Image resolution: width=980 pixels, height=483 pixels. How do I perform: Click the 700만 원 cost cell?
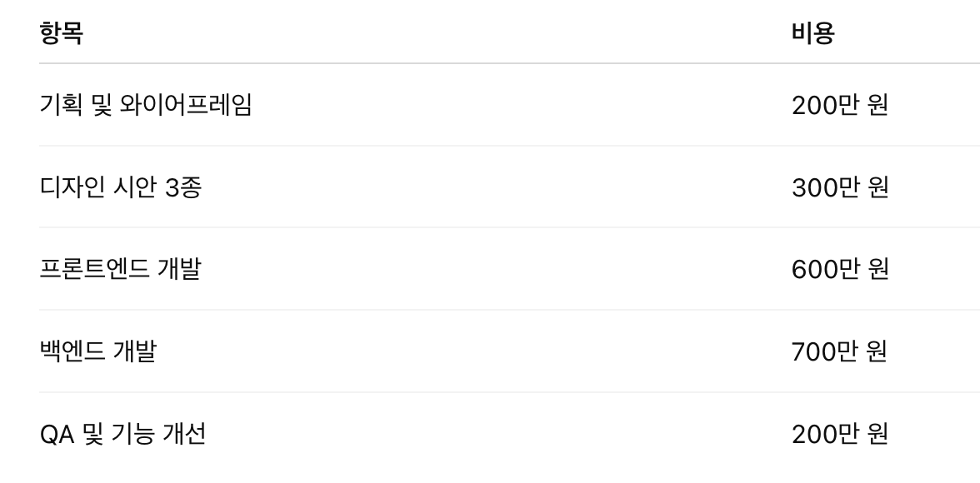(839, 351)
